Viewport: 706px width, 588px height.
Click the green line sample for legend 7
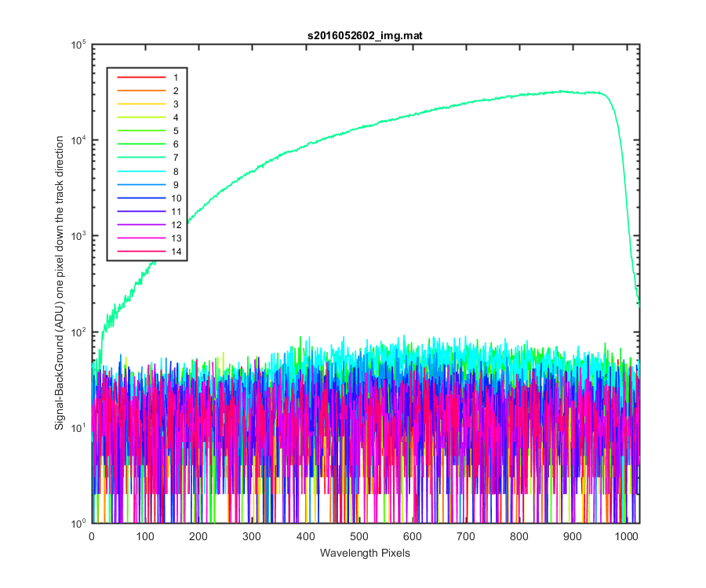141,158
